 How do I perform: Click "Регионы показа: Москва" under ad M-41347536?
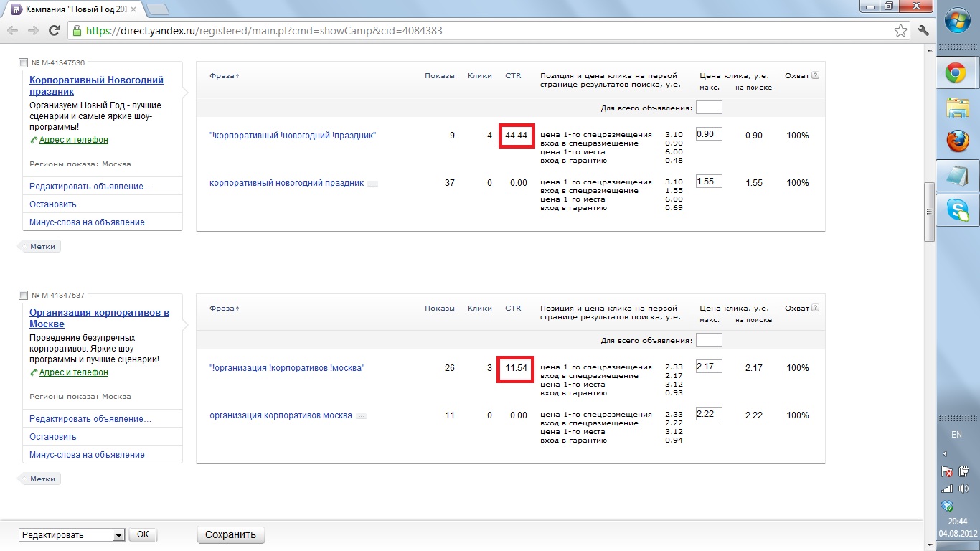coord(80,164)
